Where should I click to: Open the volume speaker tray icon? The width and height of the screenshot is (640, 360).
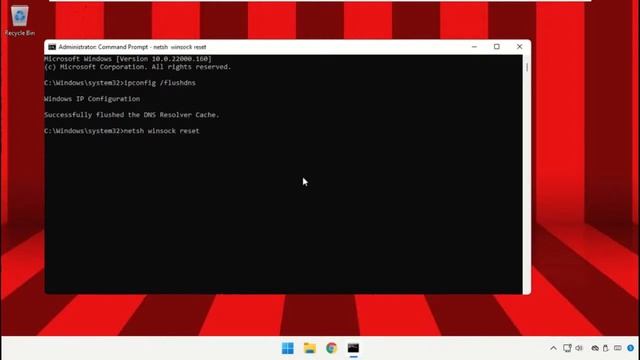[579, 348]
